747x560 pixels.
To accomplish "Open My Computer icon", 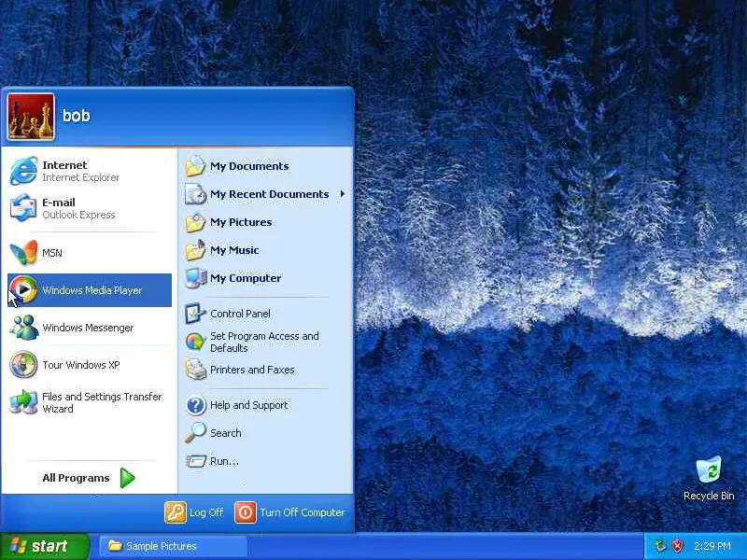I will point(195,278).
